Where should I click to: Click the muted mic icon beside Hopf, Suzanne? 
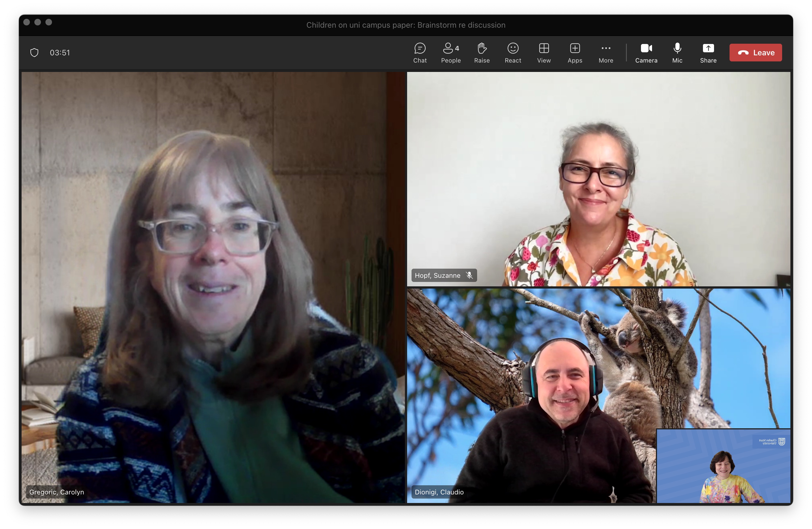pos(469,275)
